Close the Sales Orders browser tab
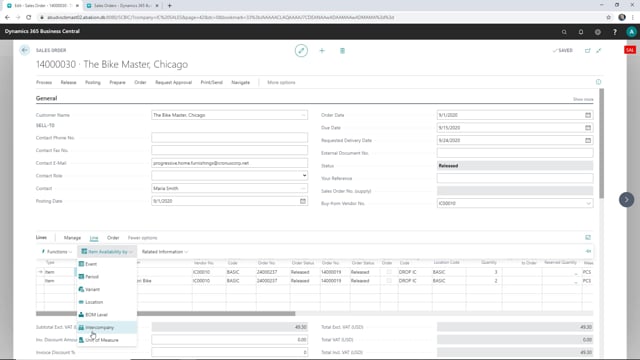This screenshot has height=360, width=640. [x=157, y=6]
